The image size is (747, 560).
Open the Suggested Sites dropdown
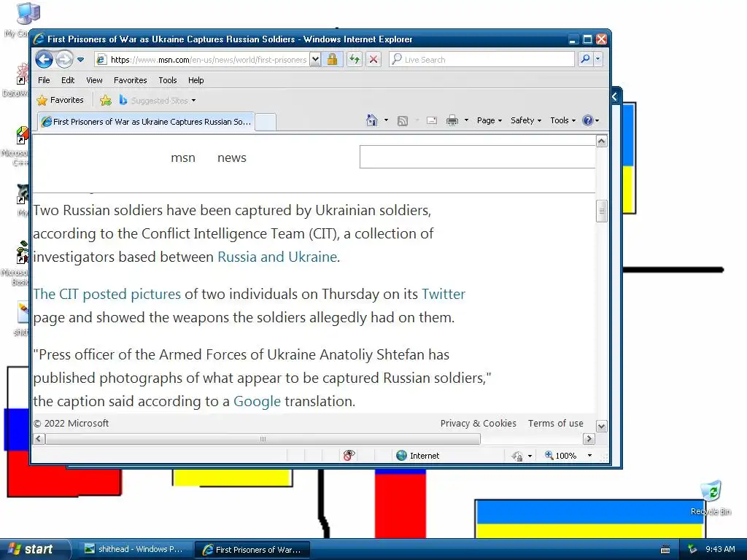158,100
